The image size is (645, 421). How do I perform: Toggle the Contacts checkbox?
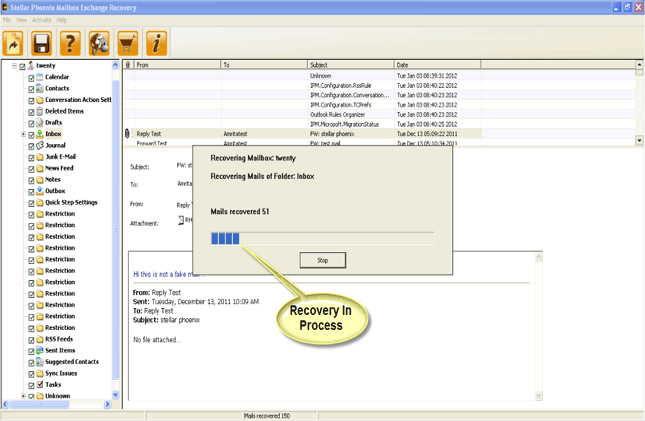[31, 89]
